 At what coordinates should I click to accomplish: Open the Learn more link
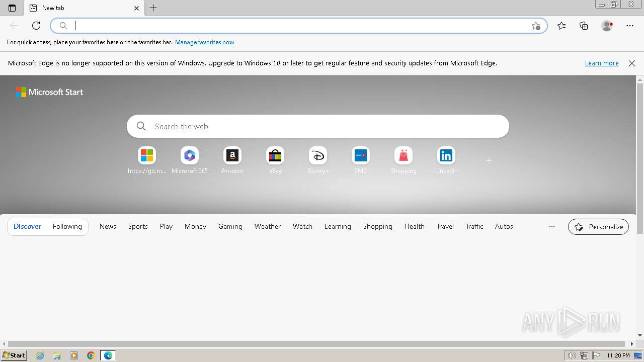click(602, 63)
